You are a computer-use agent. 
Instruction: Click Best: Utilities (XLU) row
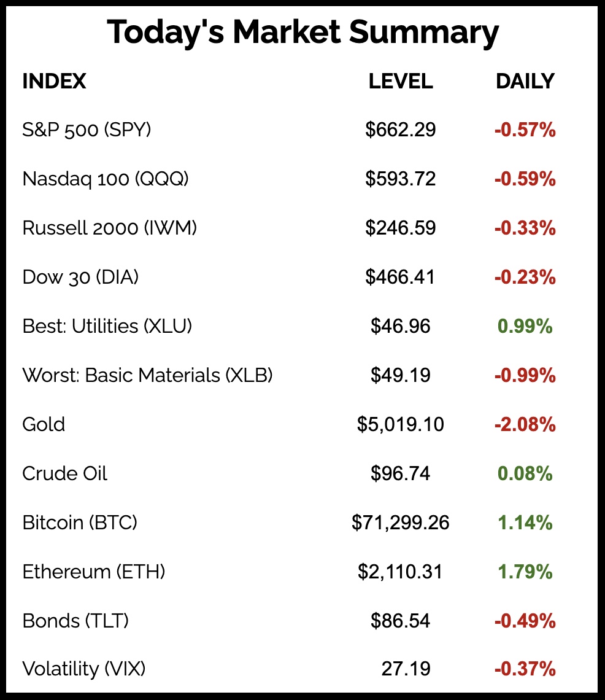pyautogui.click(x=107, y=326)
